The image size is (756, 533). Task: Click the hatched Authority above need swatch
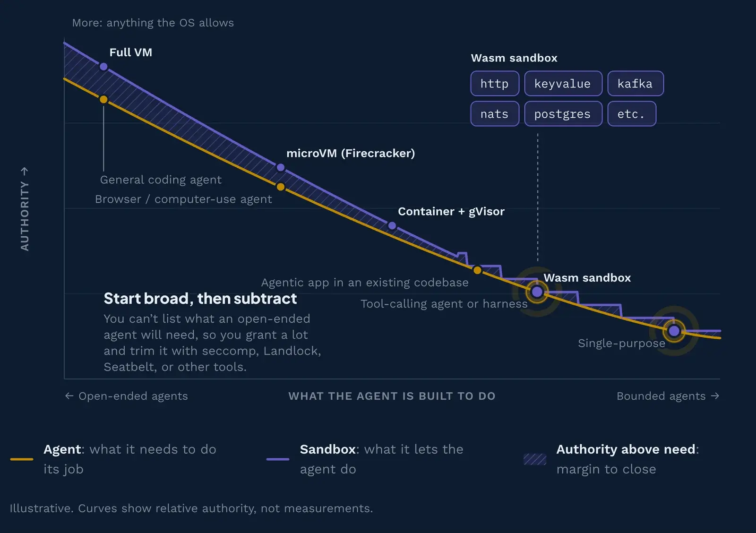(x=535, y=459)
